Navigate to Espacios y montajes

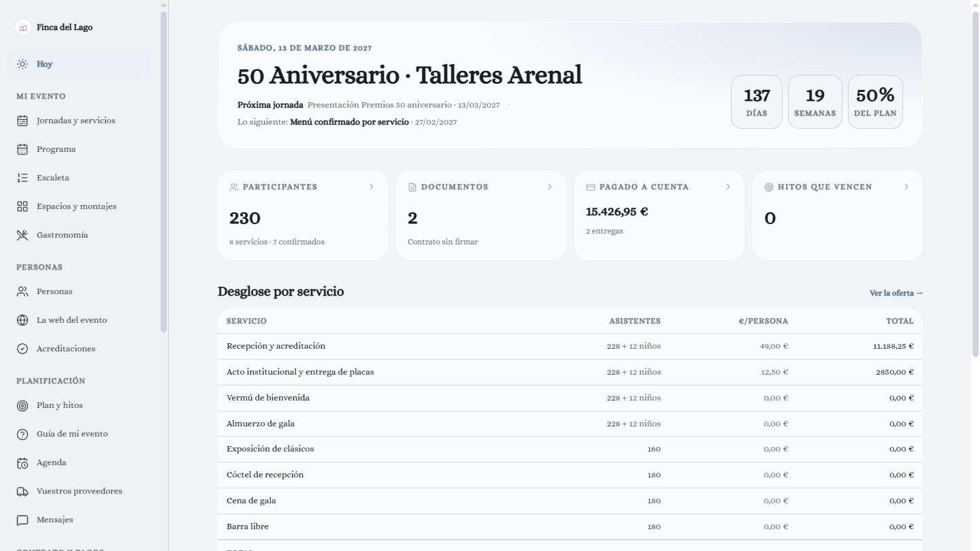click(80, 206)
